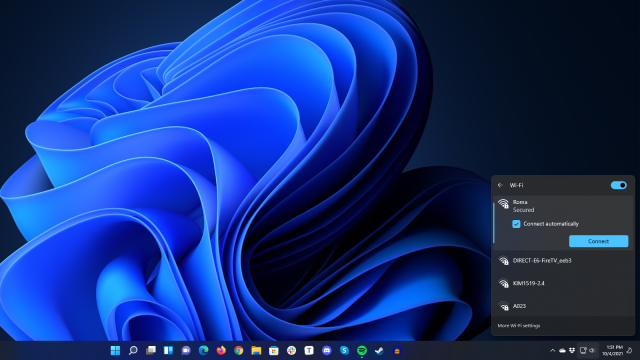Open clock and date calendar flyout
The width and height of the screenshot is (640, 360).
point(612,350)
